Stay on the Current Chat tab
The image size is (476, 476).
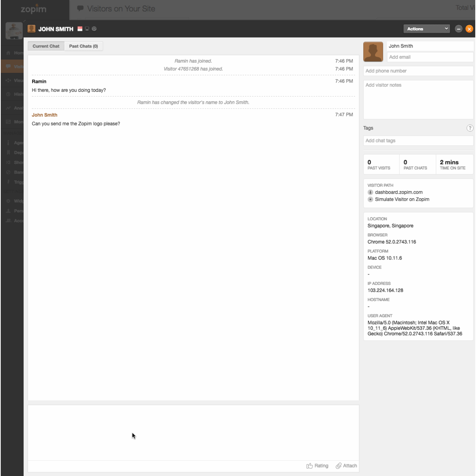(46, 46)
